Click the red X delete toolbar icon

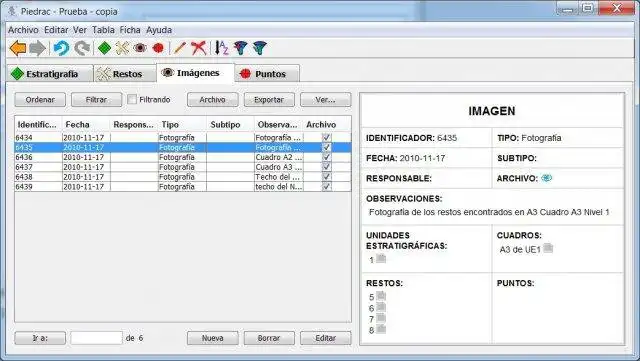(199, 48)
